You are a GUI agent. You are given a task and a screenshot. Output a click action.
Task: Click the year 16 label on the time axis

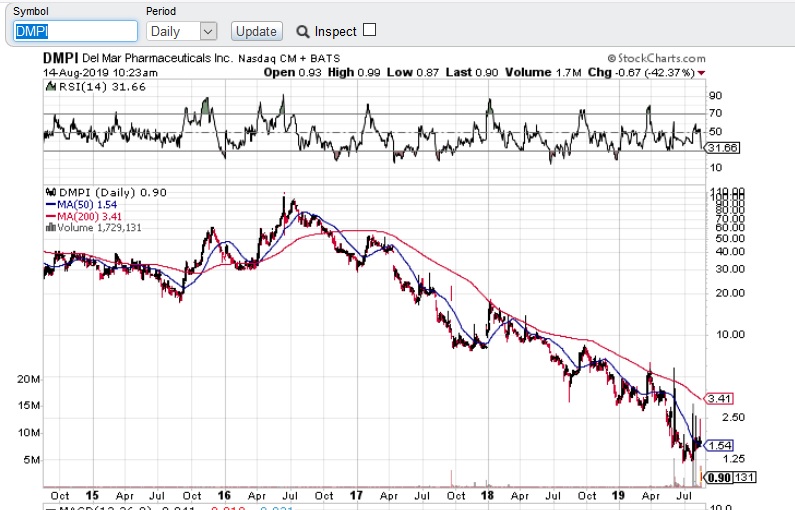(x=224, y=495)
